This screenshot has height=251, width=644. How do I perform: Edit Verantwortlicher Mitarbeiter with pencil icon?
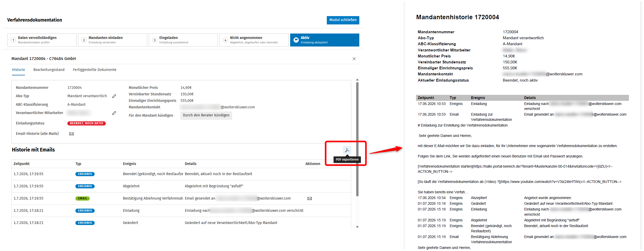[x=114, y=113]
